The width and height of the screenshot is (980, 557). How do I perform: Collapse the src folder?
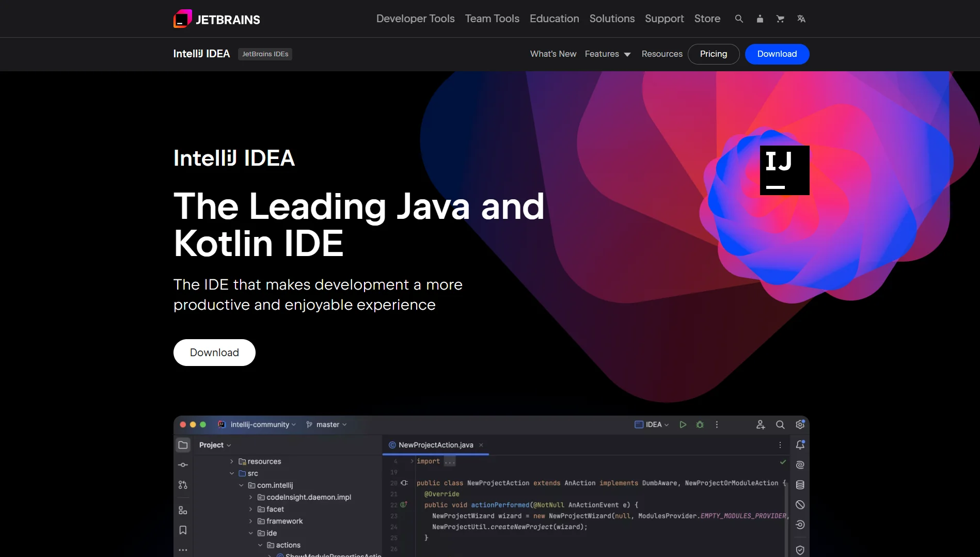click(x=231, y=473)
